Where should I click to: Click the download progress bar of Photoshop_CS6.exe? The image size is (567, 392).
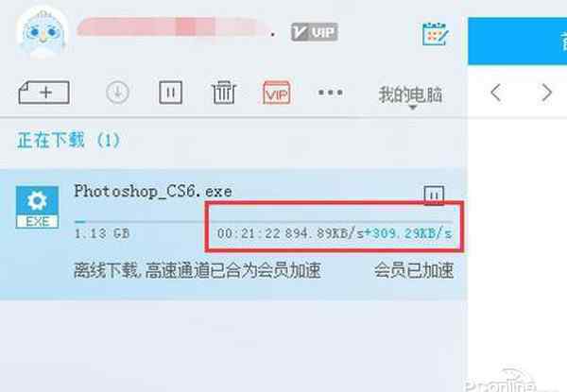pyautogui.click(x=264, y=221)
